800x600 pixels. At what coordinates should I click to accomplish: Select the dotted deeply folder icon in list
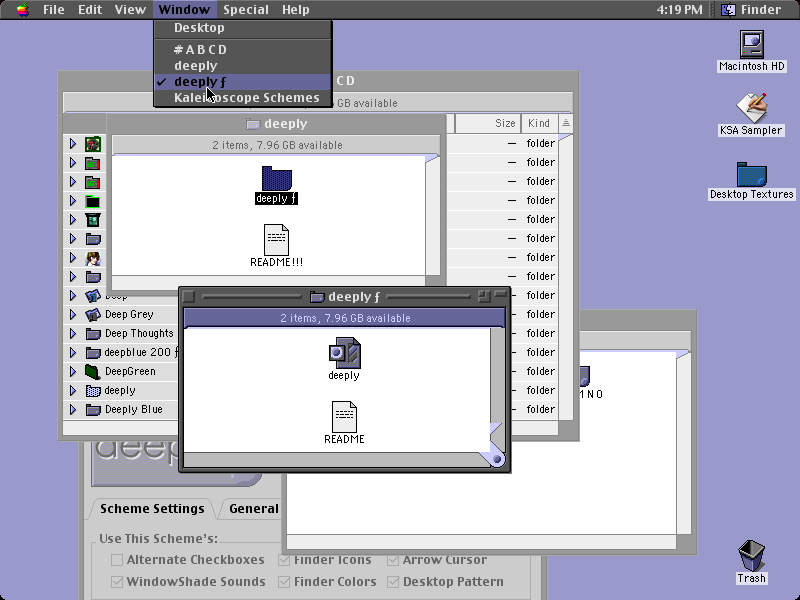(93, 391)
